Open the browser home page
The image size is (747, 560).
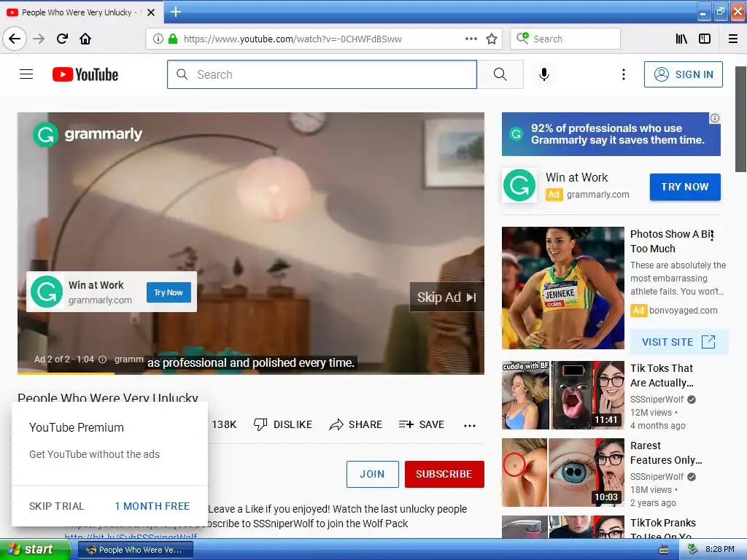[85, 39]
